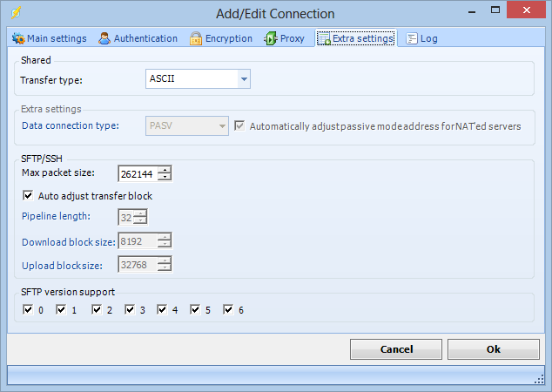
Task: Click the Main settings tab icon
Action: pos(18,38)
